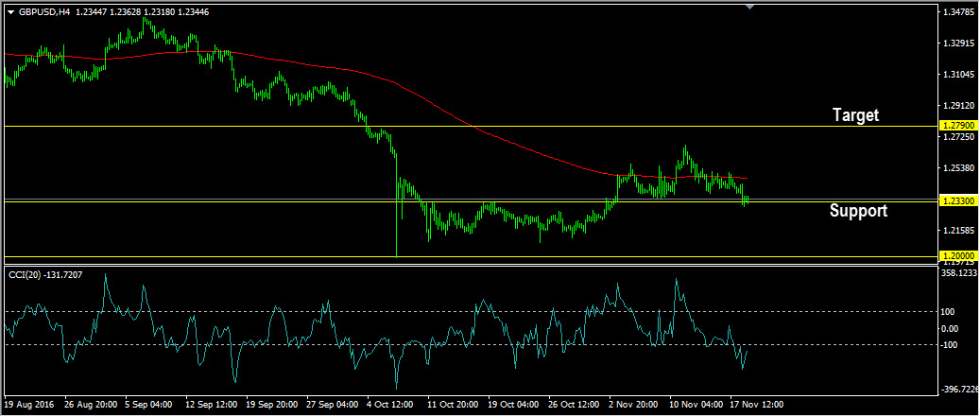
Task: Click the 358.1233 CCI scale value
Action: [x=959, y=273]
